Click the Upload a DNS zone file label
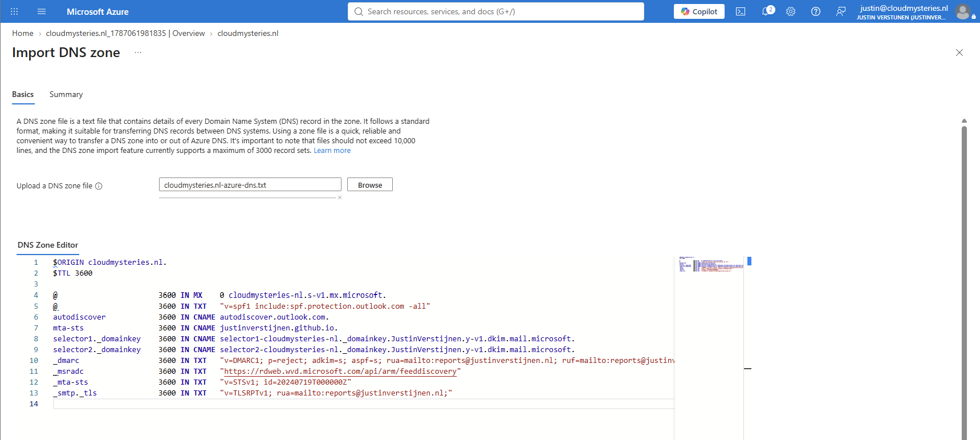This screenshot has width=980, height=440. coord(54,186)
